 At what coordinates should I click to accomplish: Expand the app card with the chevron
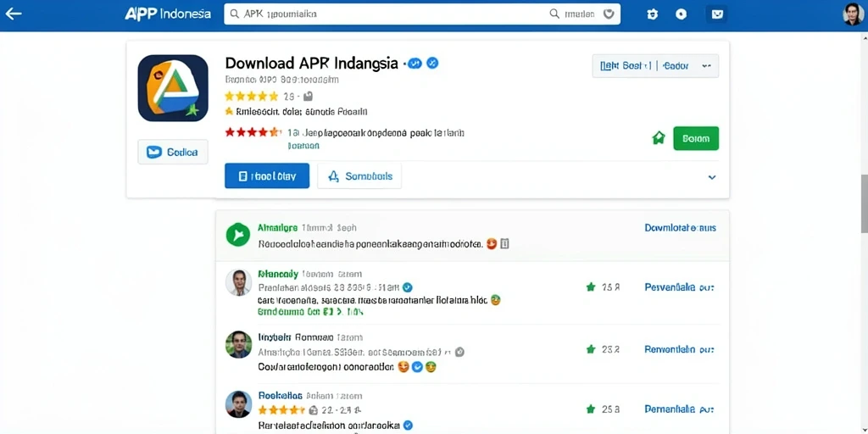(712, 177)
